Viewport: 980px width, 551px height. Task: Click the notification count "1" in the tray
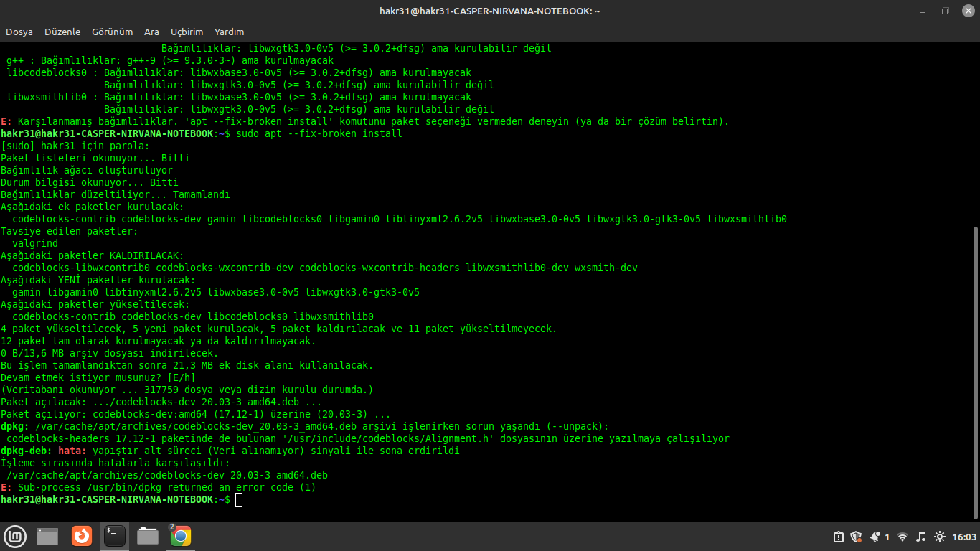coord(887,537)
